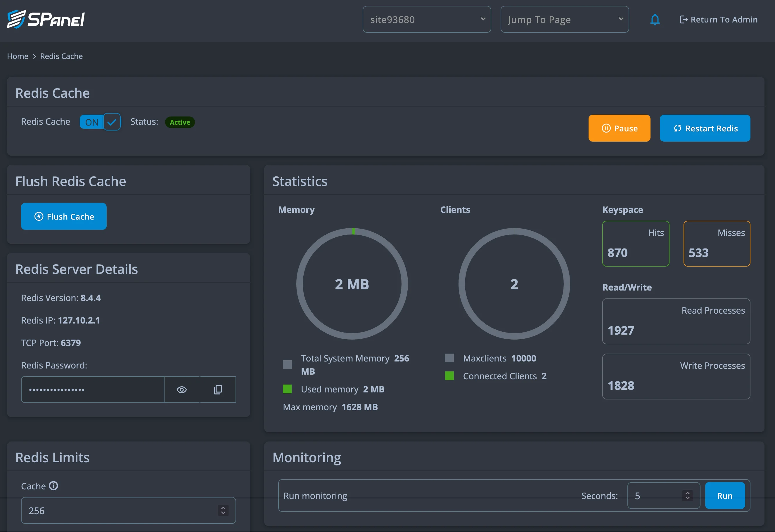Click the Redis Server Details heading
Viewport: 775px width, 532px height.
click(x=76, y=269)
